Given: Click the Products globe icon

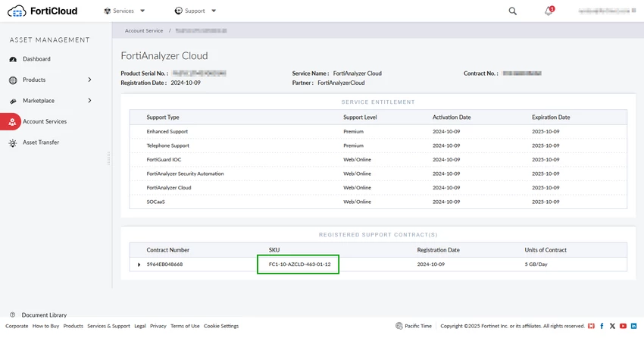Looking at the screenshot, I should click(13, 80).
